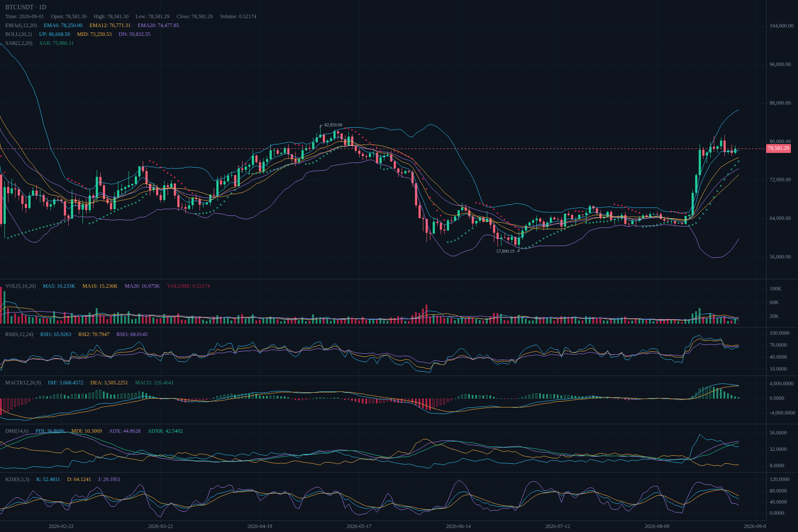Image resolution: width=798 pixels, height=532 pixels.
Task: Click the BTCUSDT · 1D chart title
Action: [26, 7]
